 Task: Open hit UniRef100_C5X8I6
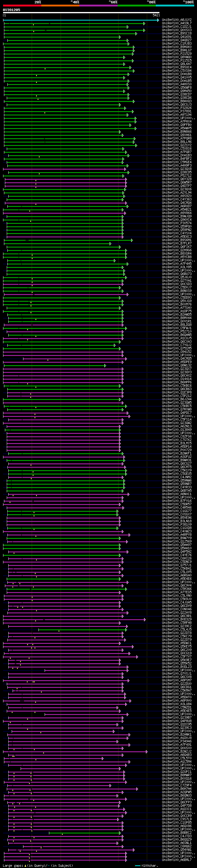tap(177, 149)
